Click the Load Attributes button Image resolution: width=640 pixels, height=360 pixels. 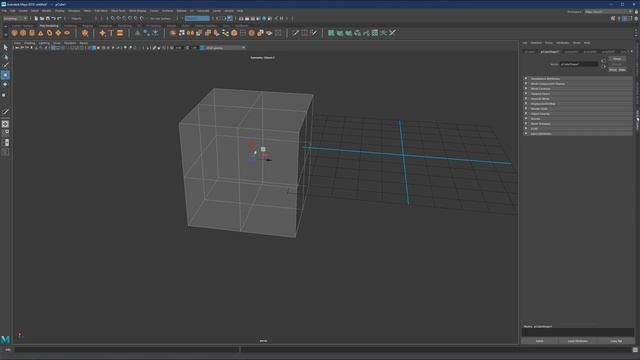click(x=578, y=341)
